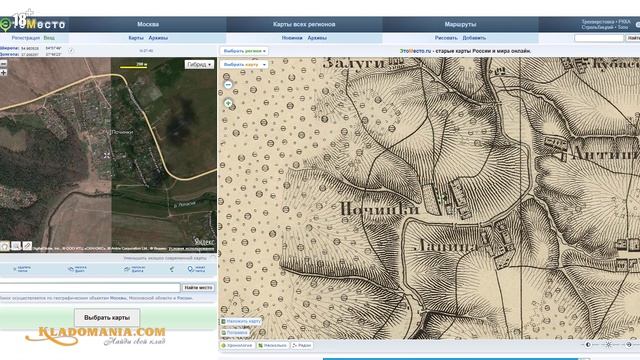
Task: Click Архивы link under Москва
Action: [158, 38]
